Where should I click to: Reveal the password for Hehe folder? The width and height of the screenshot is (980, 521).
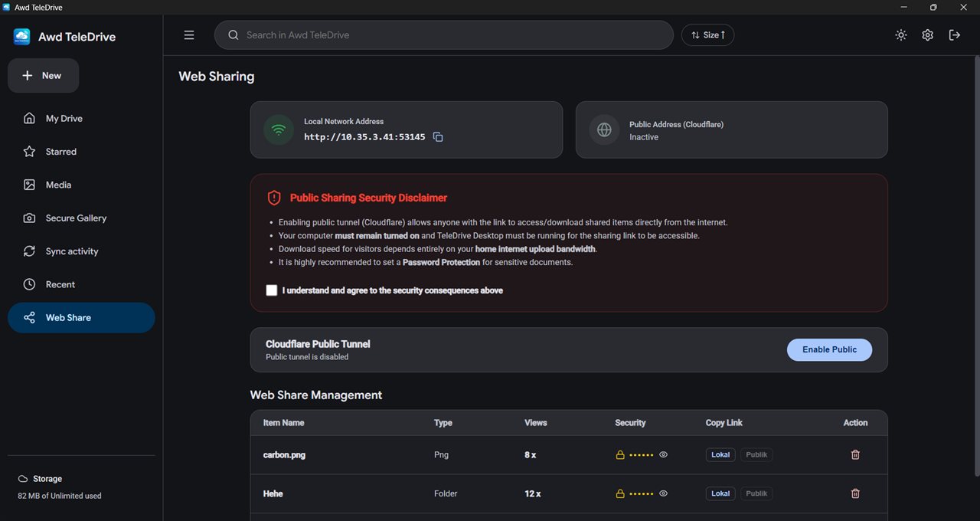pos(663,493)
